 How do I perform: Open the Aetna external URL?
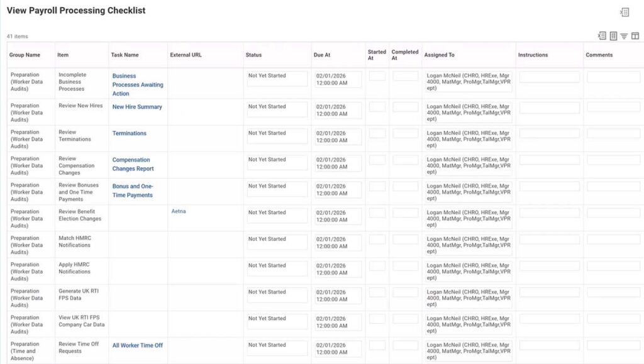pos(179,211)
